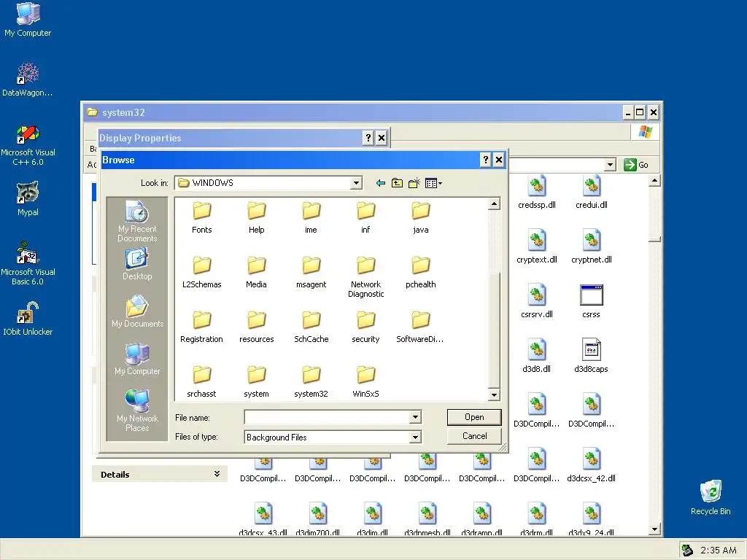
Task: Select the WinSxS folder
Action: (366, 381)
